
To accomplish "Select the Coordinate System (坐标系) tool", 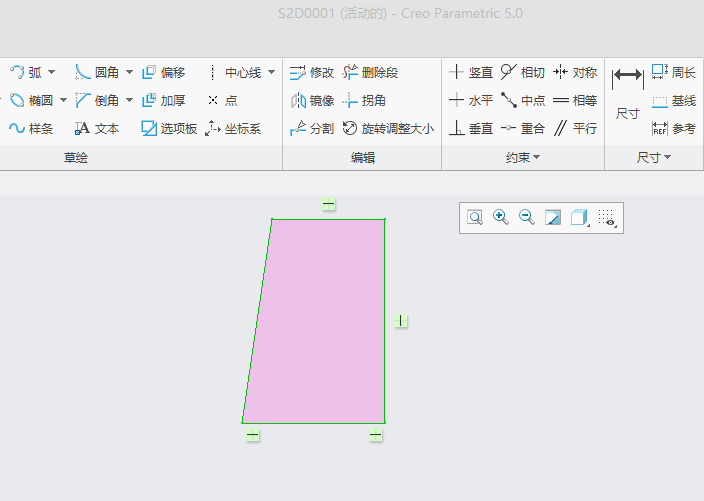I will [x=233, y=129].
